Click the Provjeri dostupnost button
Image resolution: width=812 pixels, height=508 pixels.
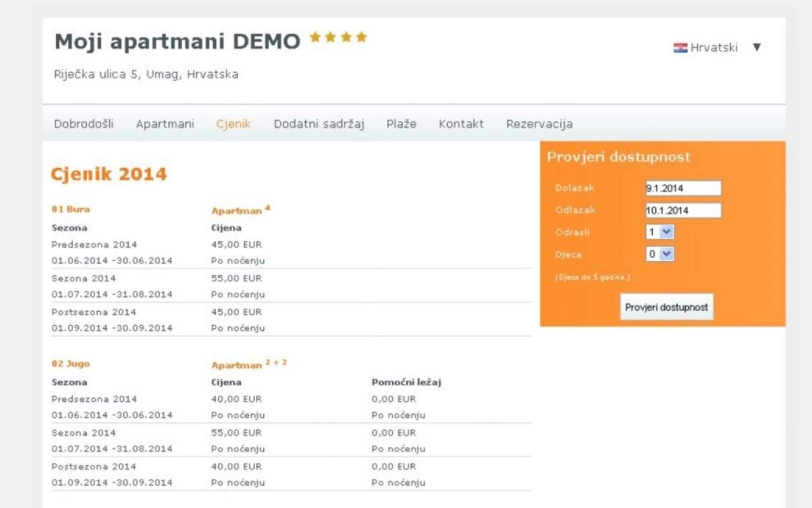667,307
